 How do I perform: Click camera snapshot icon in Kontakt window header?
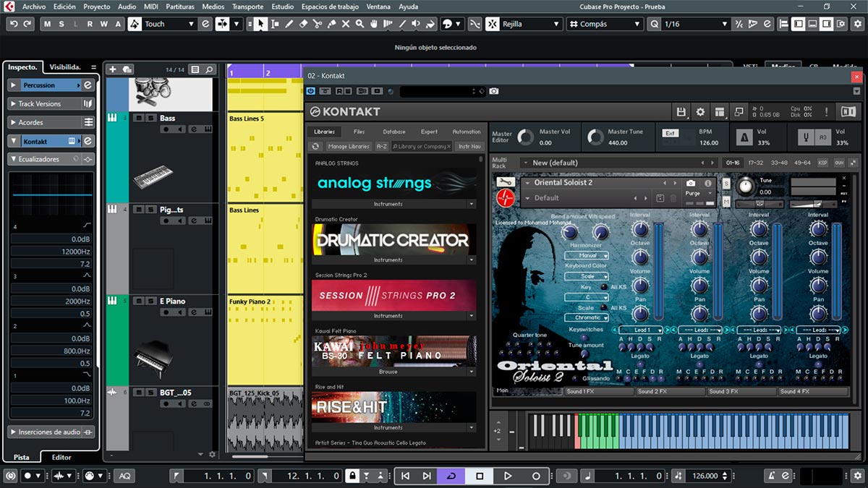[x=493, y=91]
